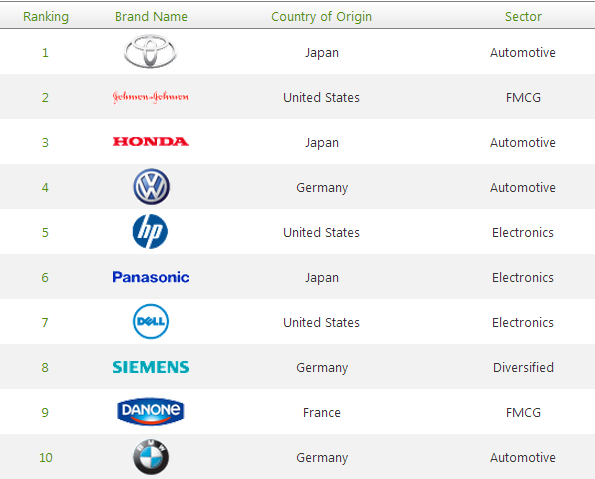Click United States in the Dell row
Image resolution: width=595 pixels, height=479 pixels.
point(321,322)
